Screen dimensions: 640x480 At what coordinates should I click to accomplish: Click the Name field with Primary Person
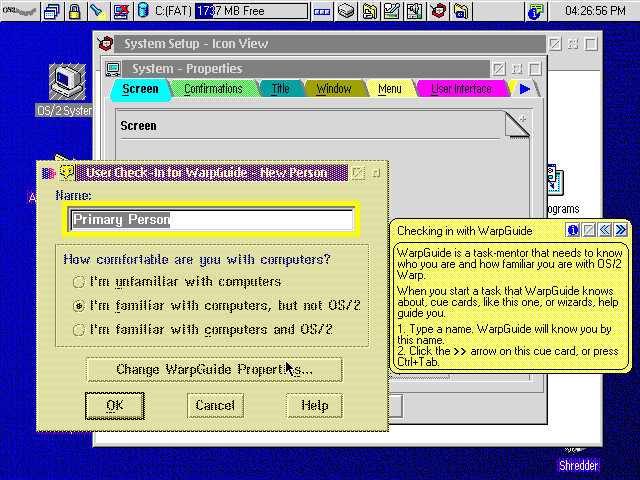(212, 220)
